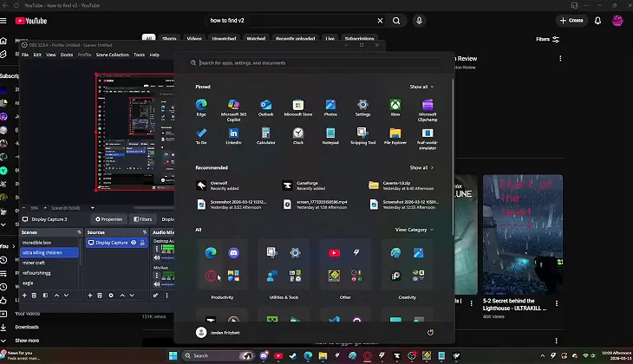Show hidden system tray icons chevron
Screen dimensions: 633x364
click(542, 355)
